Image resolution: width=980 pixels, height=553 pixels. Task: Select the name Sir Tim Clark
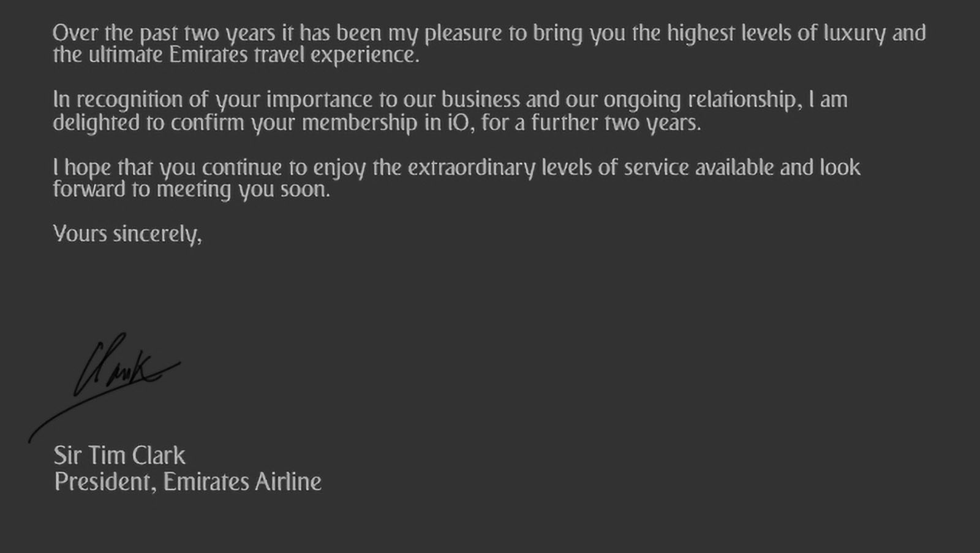tap(119, 456)
